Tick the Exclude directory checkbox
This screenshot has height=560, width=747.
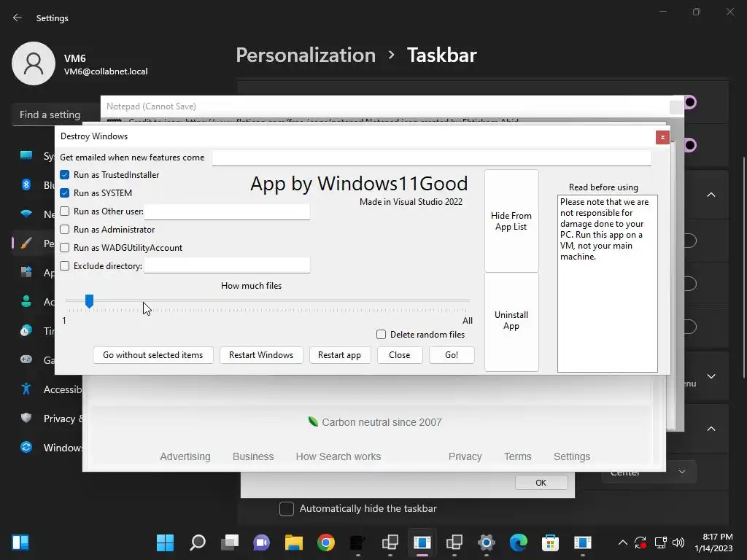(65, 265)
